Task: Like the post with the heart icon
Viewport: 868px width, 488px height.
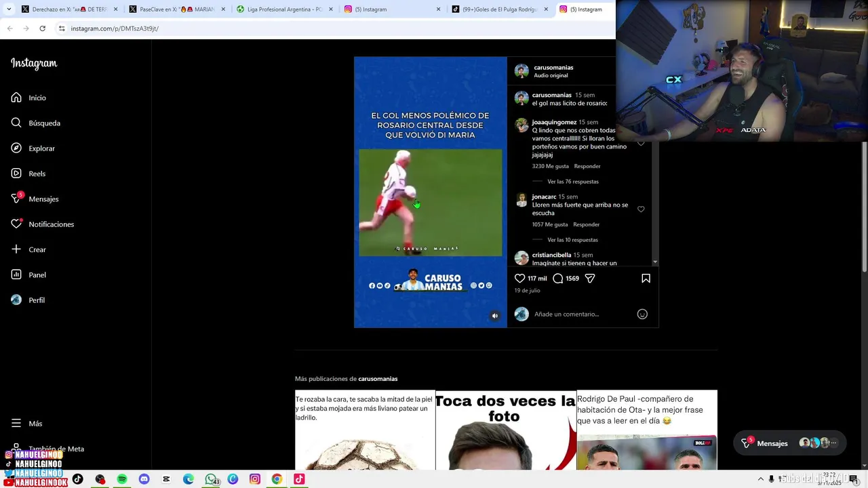Action: click(x=520, y=278)
